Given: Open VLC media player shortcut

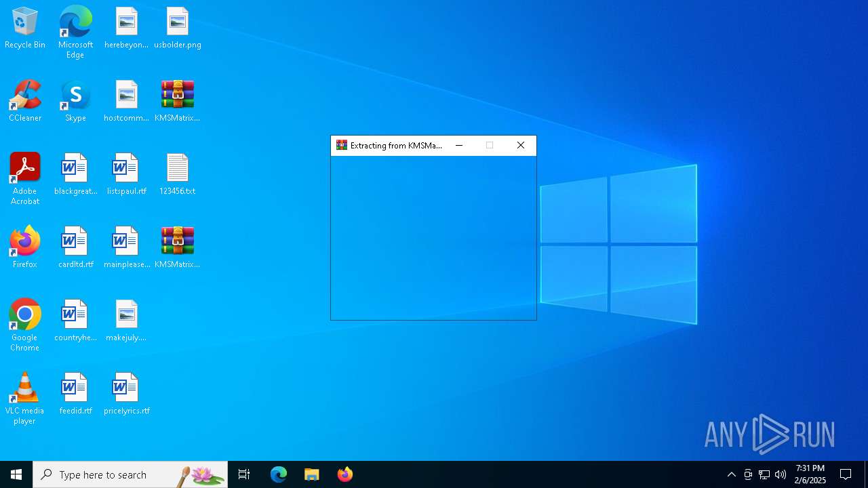Looking at the screenshot, I should (x=25, y=399).
